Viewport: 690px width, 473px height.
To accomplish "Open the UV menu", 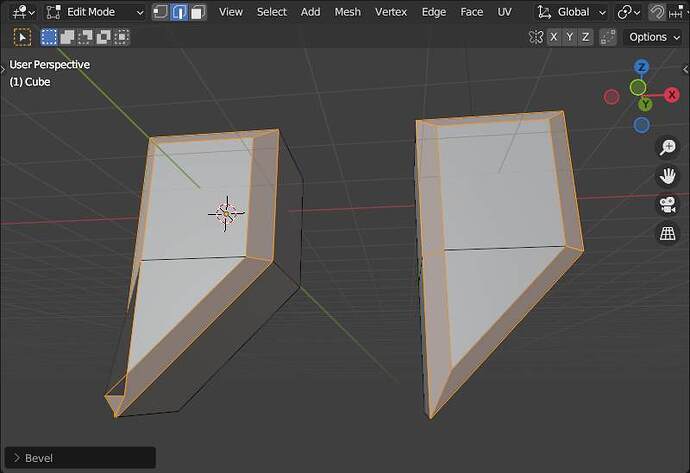I will (504, 12).
